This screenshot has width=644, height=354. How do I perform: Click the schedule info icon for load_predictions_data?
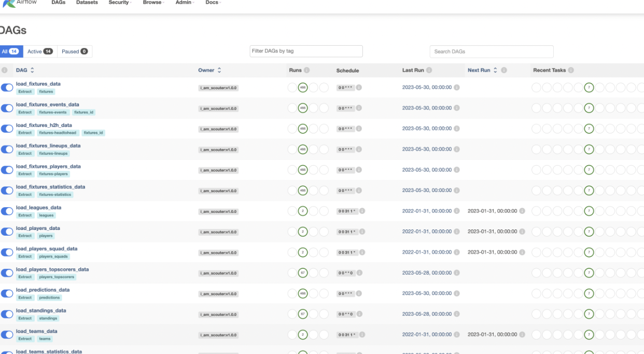359,294
